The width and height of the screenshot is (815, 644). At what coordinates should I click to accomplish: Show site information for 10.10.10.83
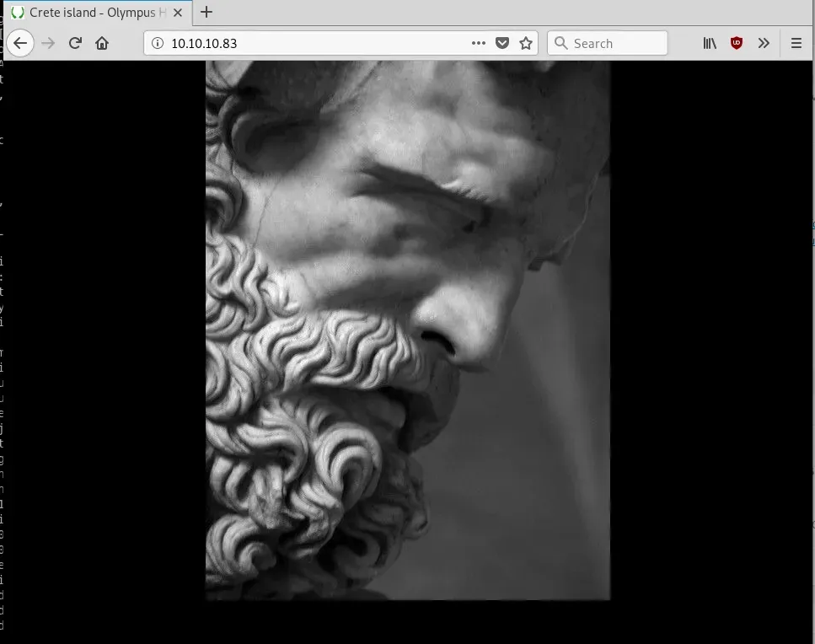(x=158, y=44)
